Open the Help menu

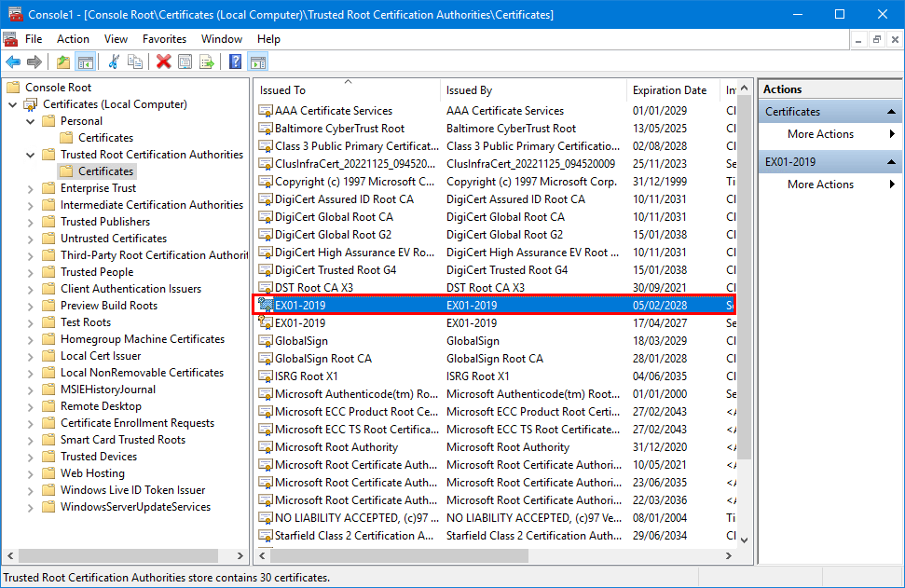pos(268,38)
